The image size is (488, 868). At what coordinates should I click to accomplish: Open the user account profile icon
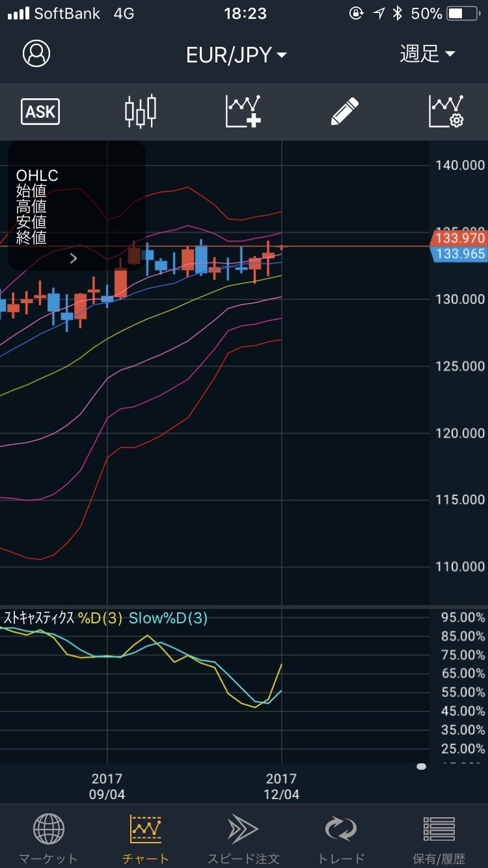point(36,53)
